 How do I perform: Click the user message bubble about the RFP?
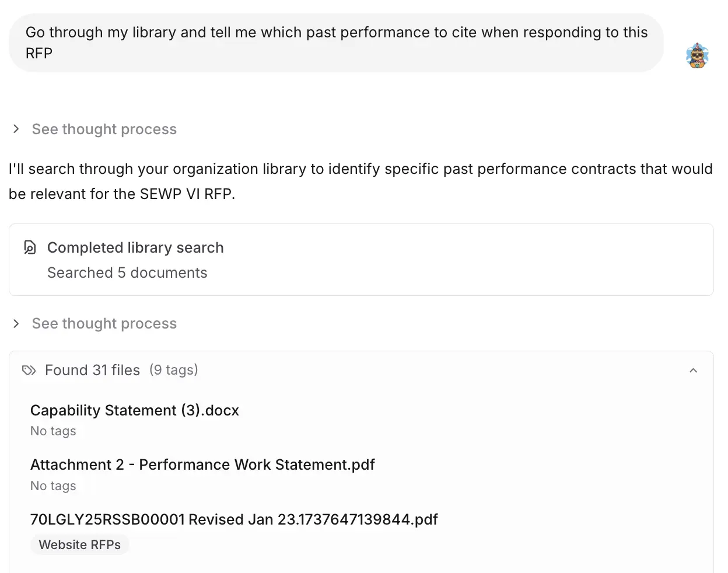(336, 42)
